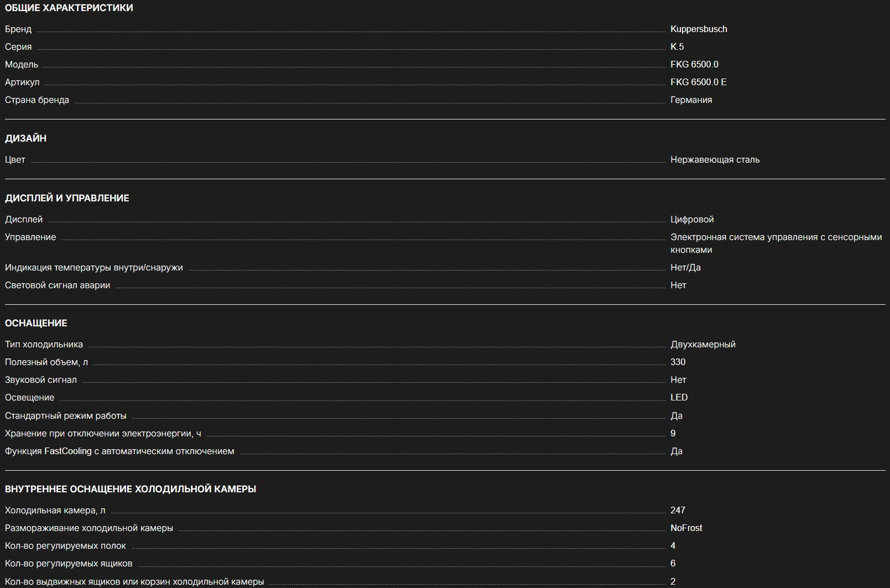Select the adjustable shelves count '4'
Viewport: 890px width, 588px height.
click(673, 545)
